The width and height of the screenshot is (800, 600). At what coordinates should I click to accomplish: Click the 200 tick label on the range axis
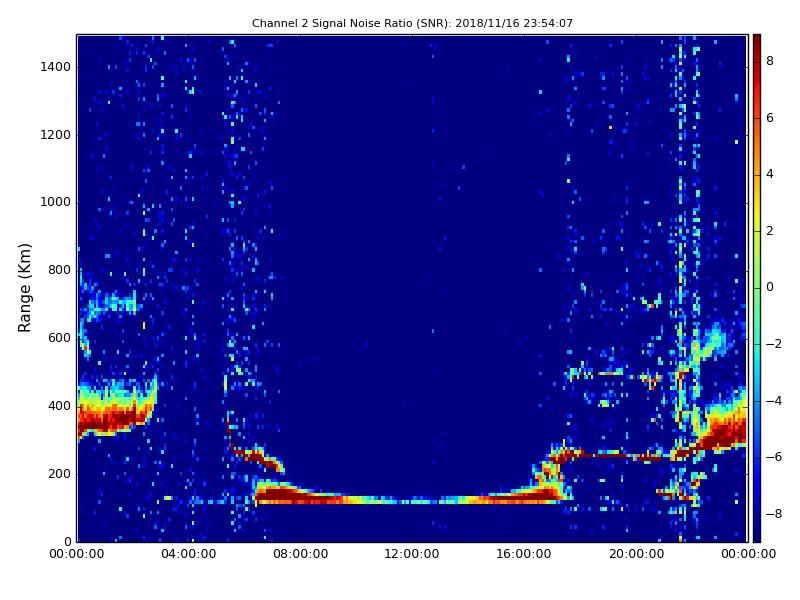(59, 473)
